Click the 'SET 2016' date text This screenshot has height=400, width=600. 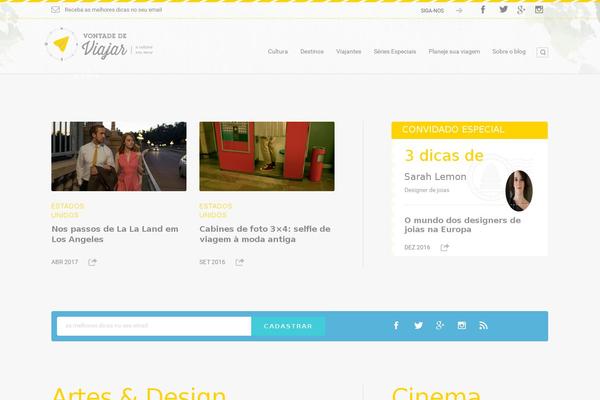coord(212,262)
